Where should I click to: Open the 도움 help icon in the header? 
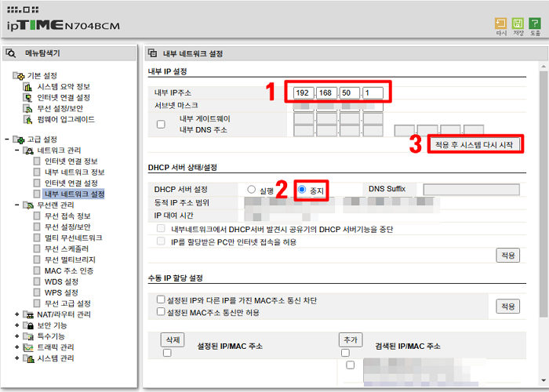pyautogui.click(x=535, y=24)
